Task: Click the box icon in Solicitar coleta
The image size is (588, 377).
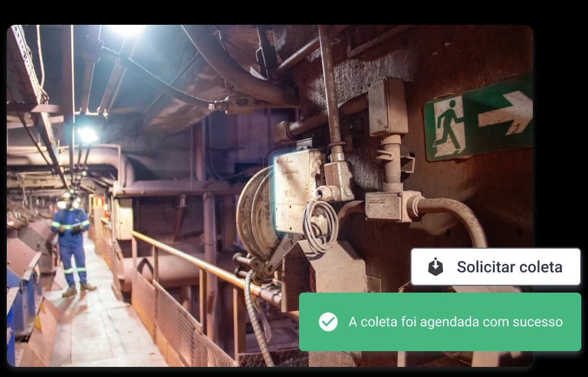Action: [x=435, y=267]
